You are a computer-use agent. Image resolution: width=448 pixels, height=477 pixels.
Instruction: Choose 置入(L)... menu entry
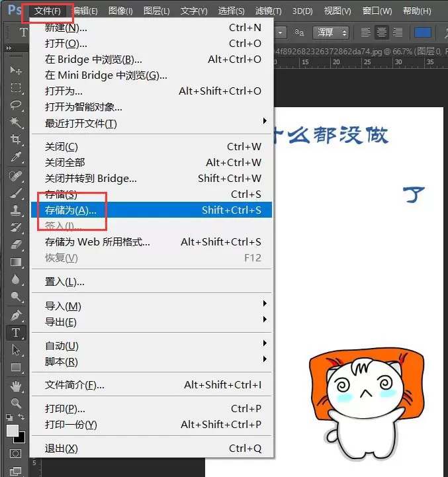pyautogui.click(x=152, y=282)
